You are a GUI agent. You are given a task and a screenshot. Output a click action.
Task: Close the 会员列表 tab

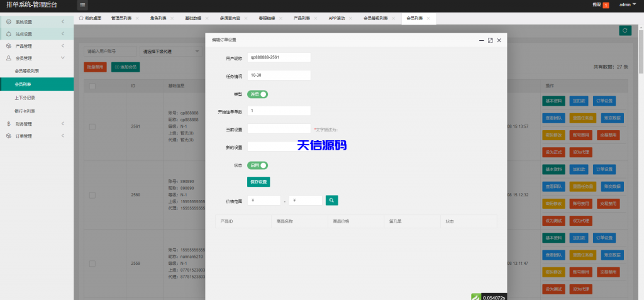click(x=428, y=18)
